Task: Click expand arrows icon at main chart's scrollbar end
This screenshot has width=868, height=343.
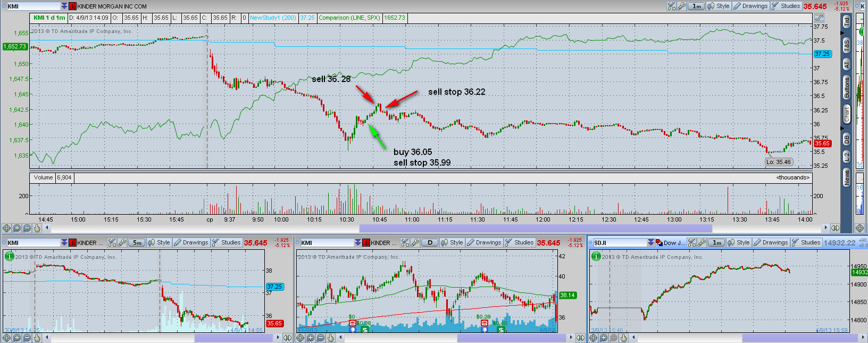Action: (835, 228)
